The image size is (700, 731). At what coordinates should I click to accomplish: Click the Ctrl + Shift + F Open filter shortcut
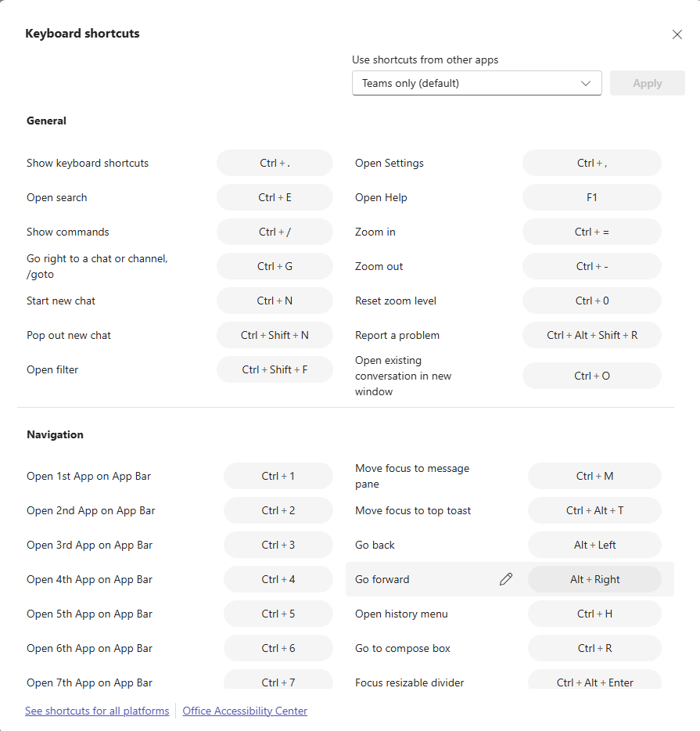click(x=275, y=369)
